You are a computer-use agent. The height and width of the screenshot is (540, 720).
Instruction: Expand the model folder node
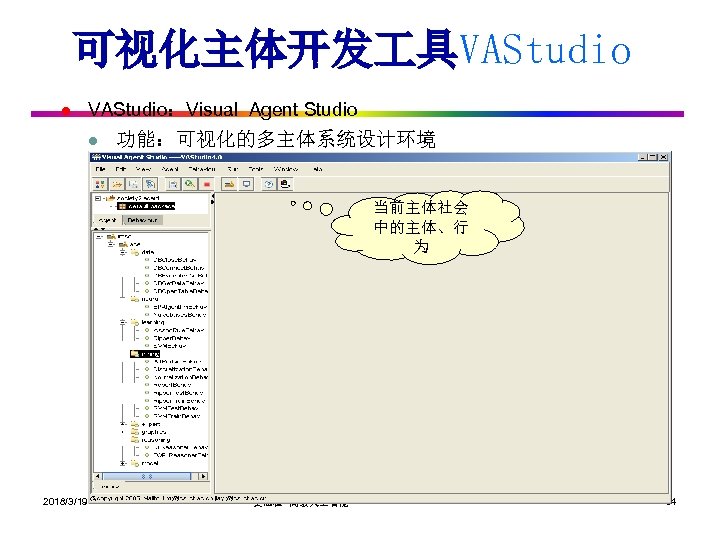[x=123, y=463]
